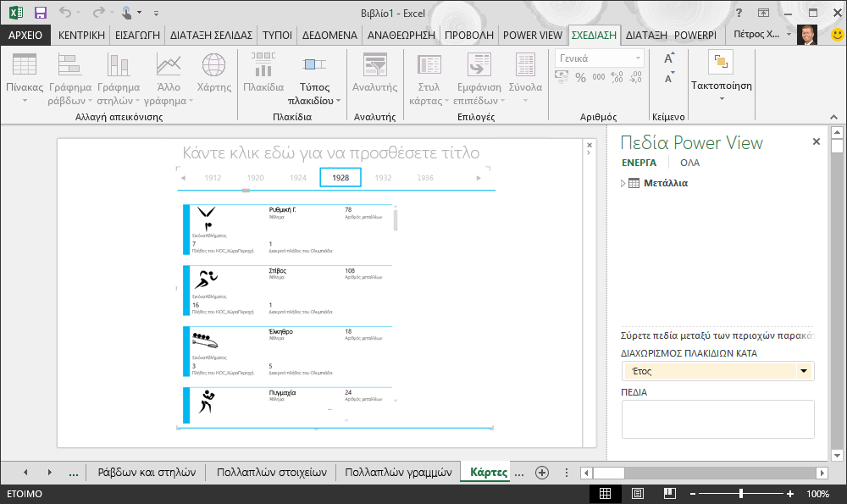Click the Undo arrow icon

tap(65, 13)
